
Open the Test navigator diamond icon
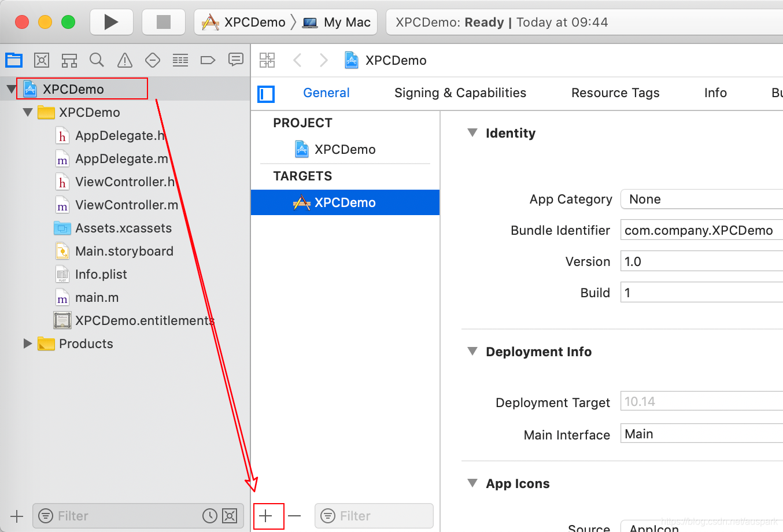153,60
